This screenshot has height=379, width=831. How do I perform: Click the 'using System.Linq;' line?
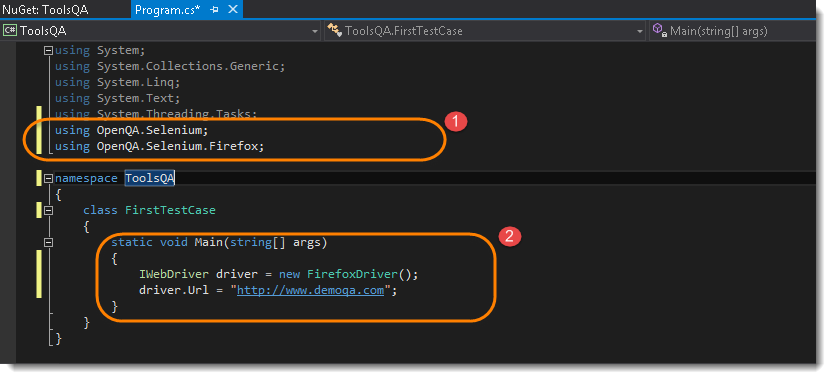(118, 82)
